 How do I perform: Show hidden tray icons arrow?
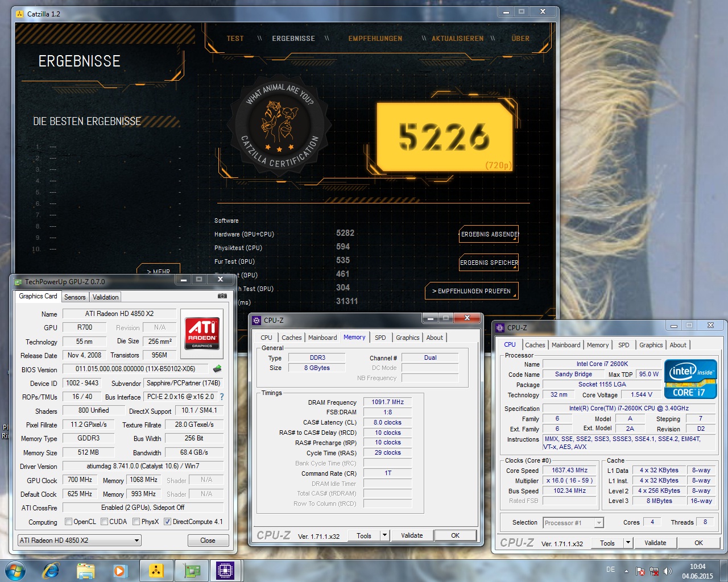[x=626, y=571]
